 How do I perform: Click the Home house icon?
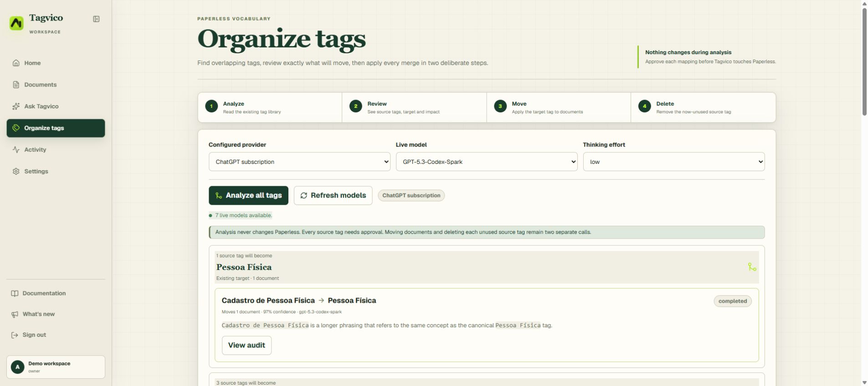16,63
